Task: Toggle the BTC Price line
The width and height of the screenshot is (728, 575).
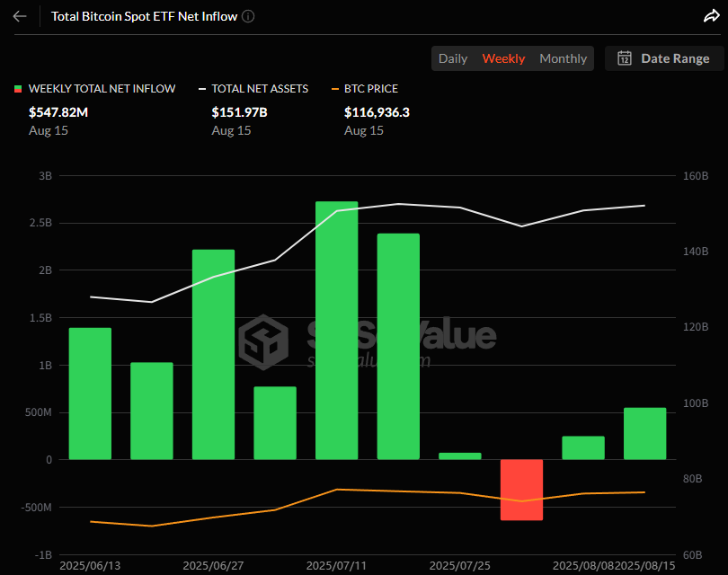Action: click(369, 89)
